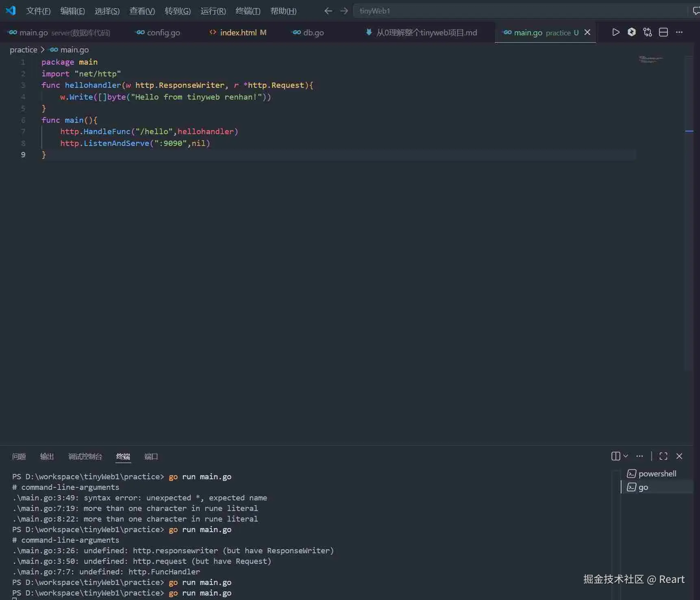
Task: Split the terminal with the split icon
Action: [615, 456]
